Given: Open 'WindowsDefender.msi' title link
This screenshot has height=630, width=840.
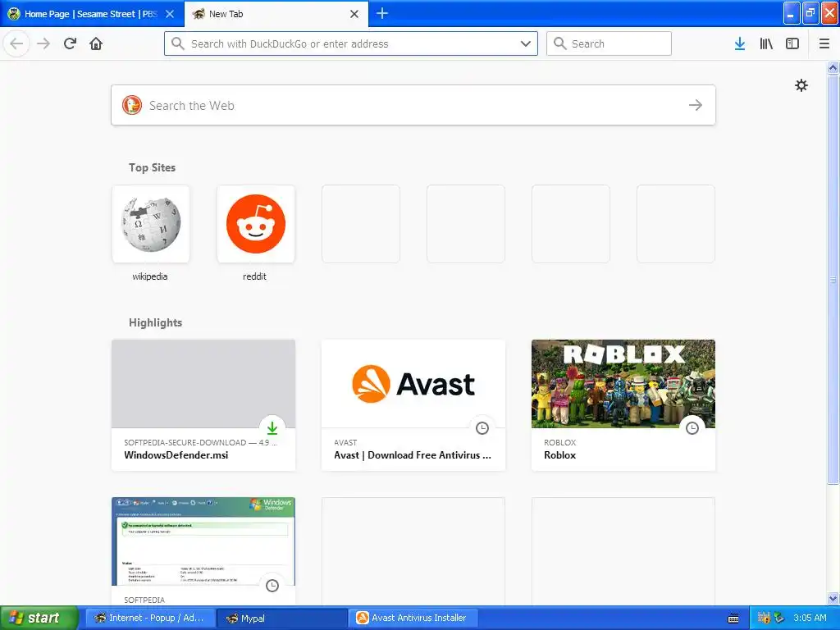Looking at the screenshot, I should (x=176, y=454).
